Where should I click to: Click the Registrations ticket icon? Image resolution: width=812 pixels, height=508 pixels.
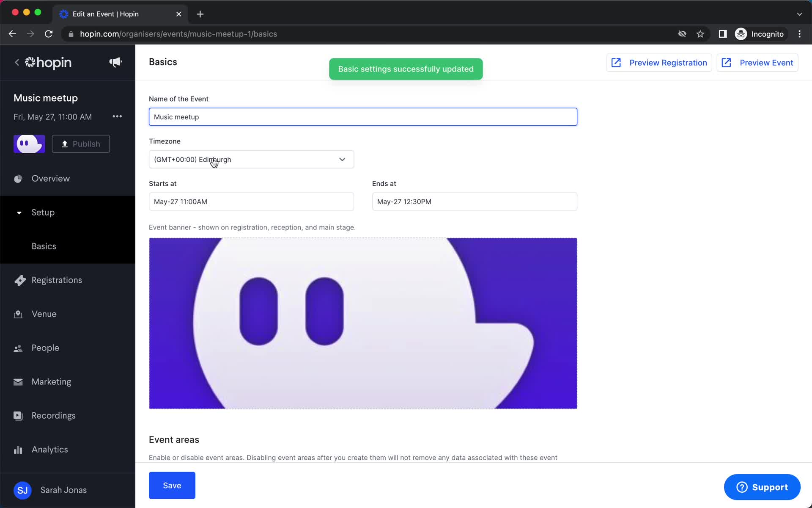tap(19, 280)
